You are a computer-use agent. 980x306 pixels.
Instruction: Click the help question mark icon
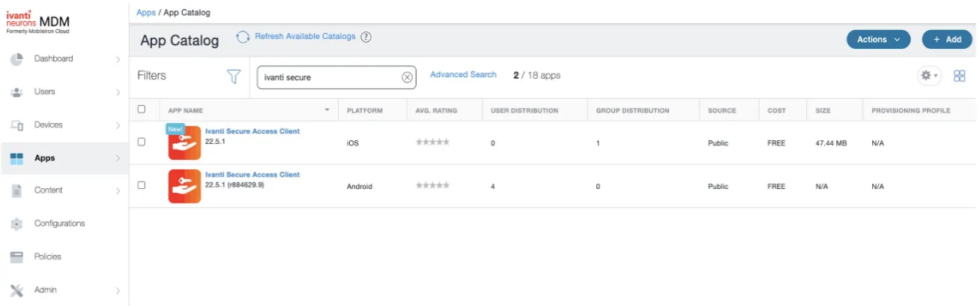(366, 37)
